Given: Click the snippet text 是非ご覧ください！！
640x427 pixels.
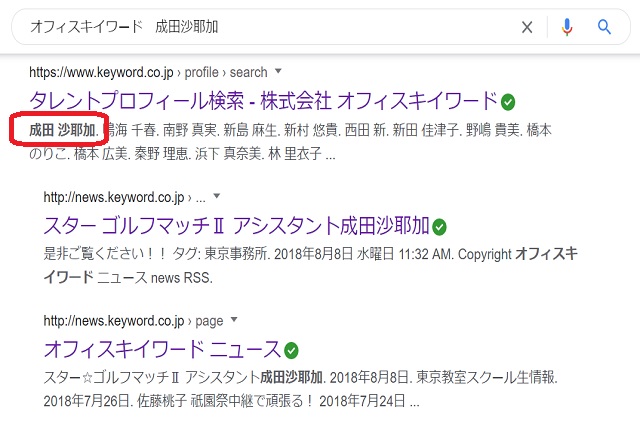Looking at the screenshot, I should [x=105, y=254].
